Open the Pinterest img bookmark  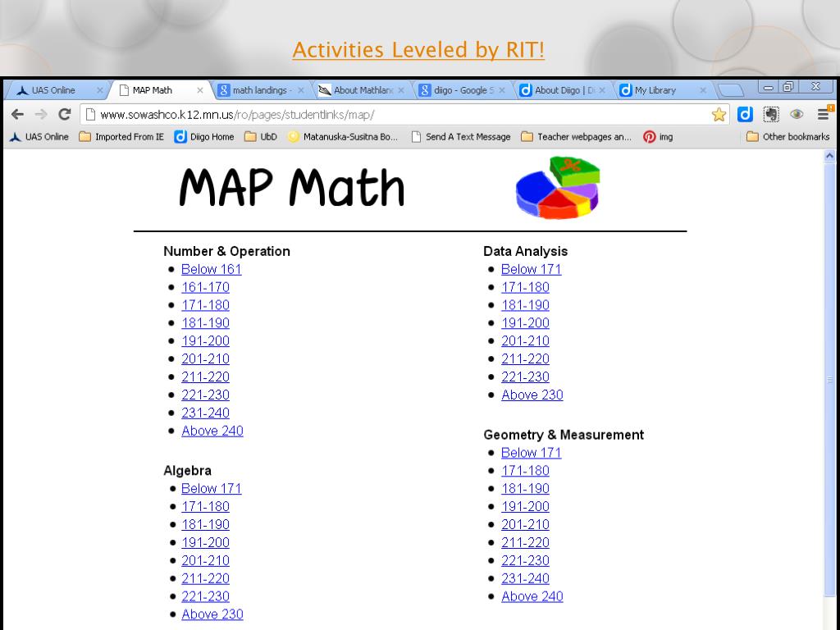[659, 137]
